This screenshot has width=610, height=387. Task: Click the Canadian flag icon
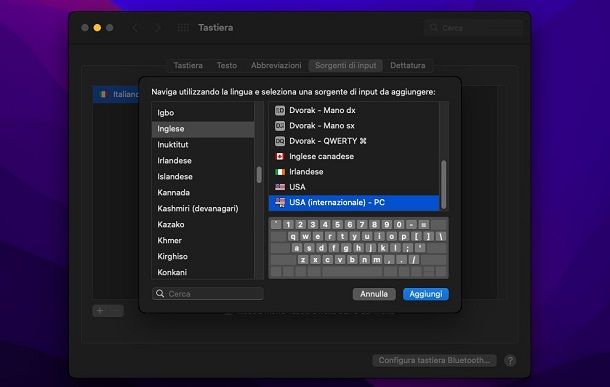click(x=280, y=156)
